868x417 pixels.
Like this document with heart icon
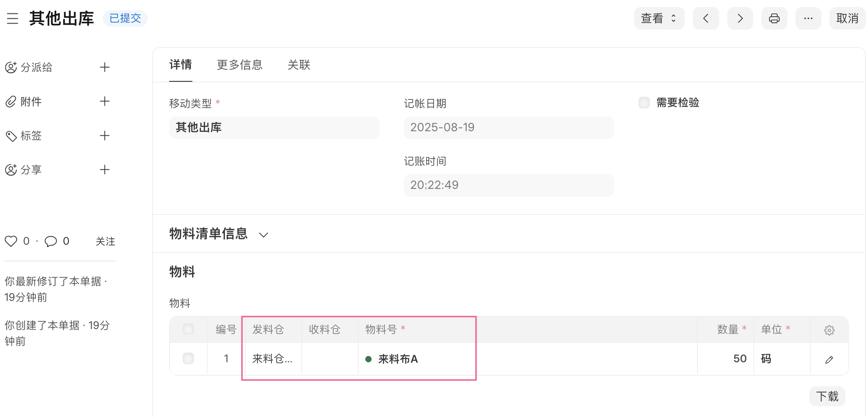click(x=11, y=241)
